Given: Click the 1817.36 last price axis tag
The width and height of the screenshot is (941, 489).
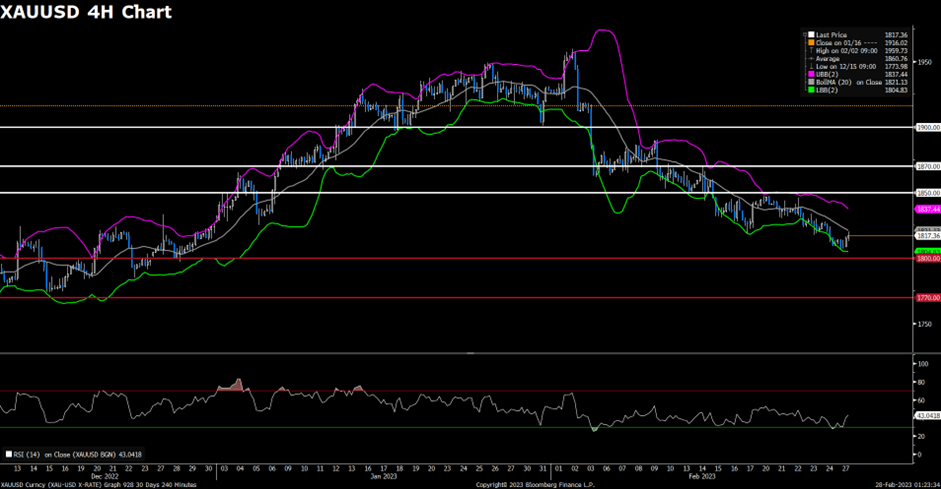Looking at the screenshot, I should pyautogui.click(x=928, y=236).
